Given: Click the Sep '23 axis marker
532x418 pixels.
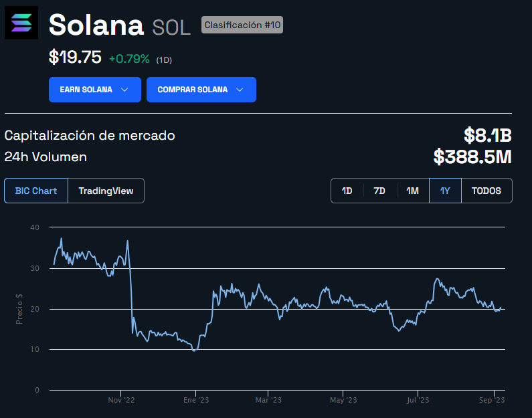Looking at the screenshot, I should click(x=492, y=400).
